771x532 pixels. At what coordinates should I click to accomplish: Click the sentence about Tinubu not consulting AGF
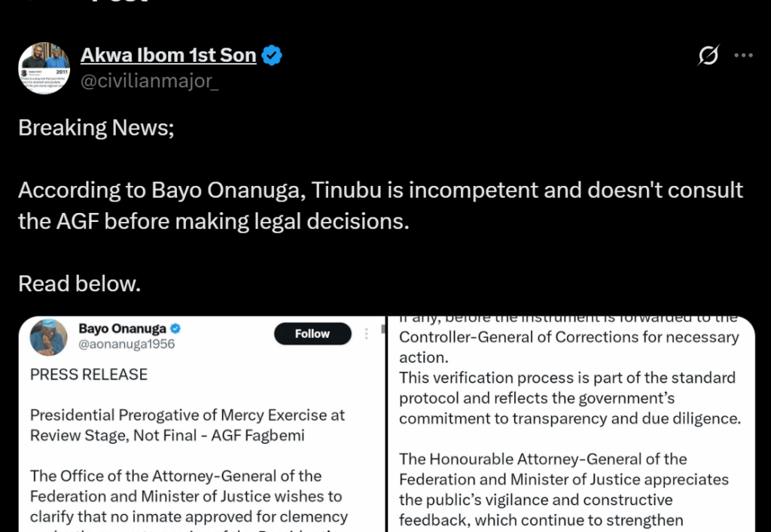coord(380,205)
